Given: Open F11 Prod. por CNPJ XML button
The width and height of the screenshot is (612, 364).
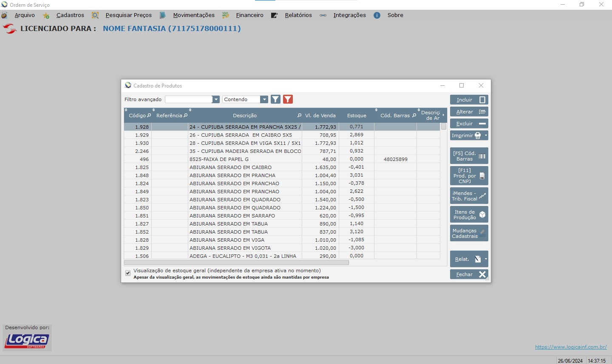Looking at the screenshot, I should pos(469,175).
